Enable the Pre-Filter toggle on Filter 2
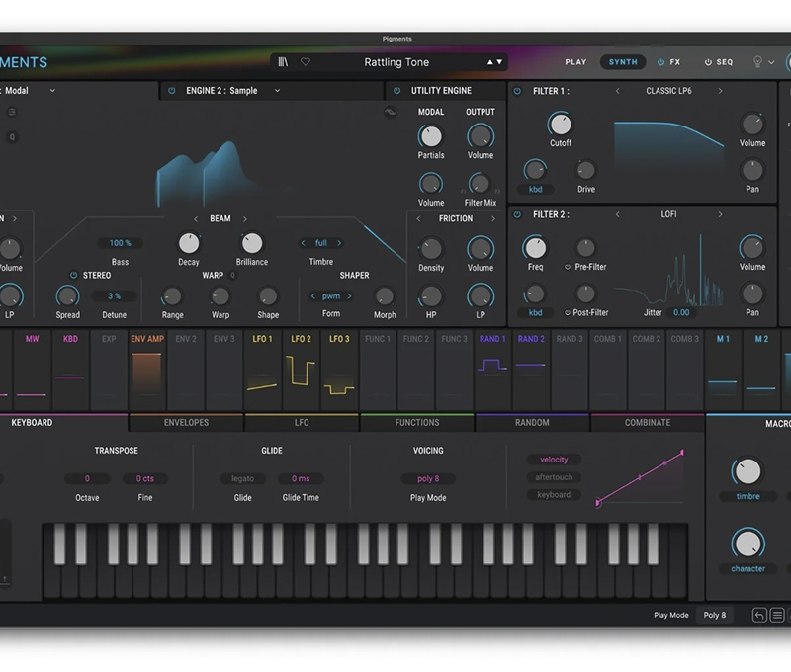Image resolution: width=791 pixels, height=672 pixels. (x=567, y=267)
